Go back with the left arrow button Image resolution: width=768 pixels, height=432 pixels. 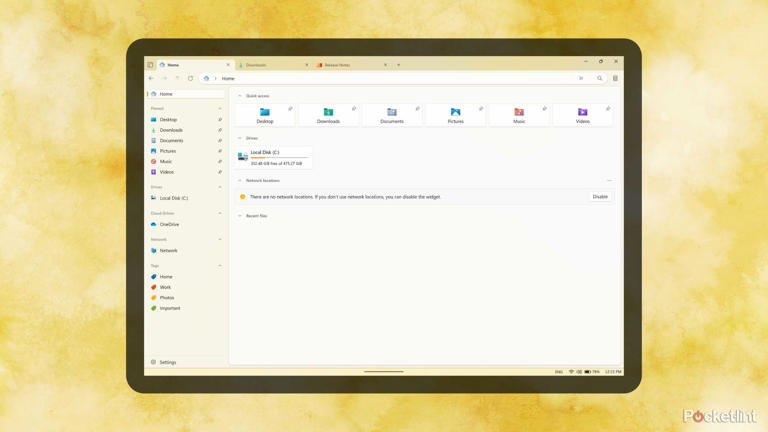[x=151, y=78]
